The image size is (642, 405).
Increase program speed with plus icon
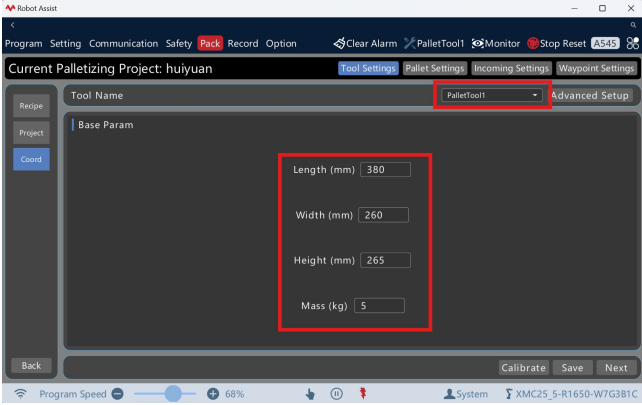(x=212, y=394)
